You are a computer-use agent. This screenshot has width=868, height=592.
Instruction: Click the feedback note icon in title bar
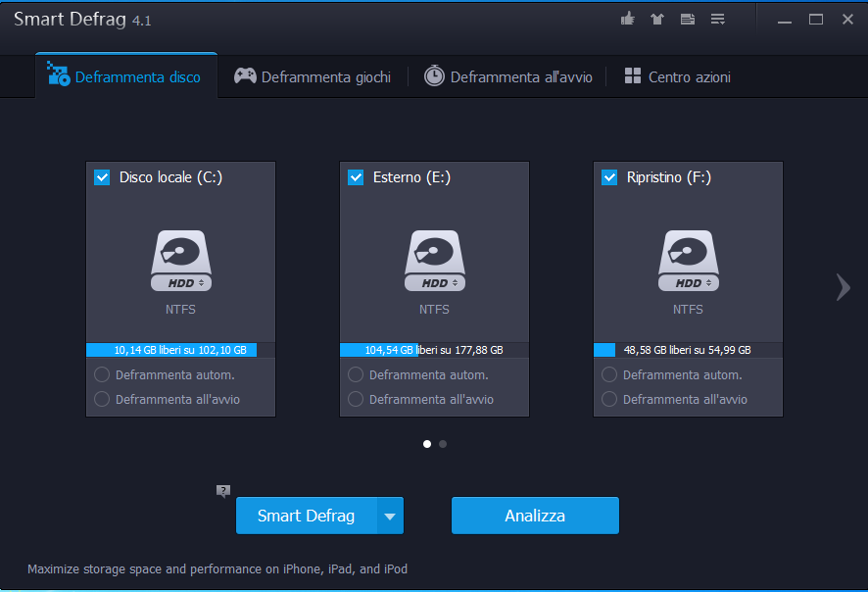(x=688, y=20)
